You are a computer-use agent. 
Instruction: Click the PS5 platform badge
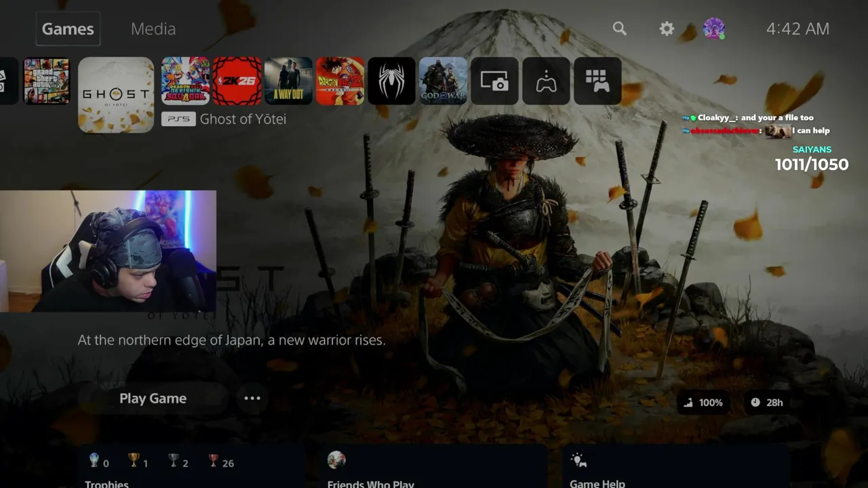click(178, 119)
